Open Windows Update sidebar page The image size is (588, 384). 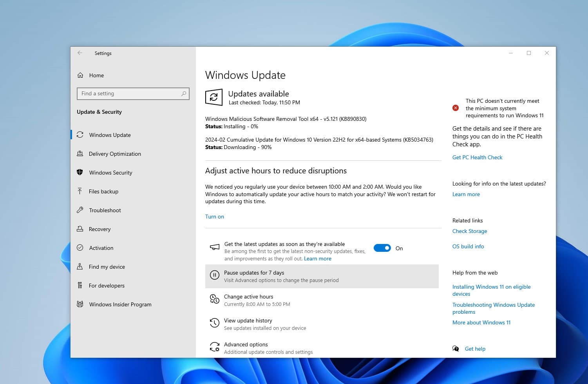point(133,135)
